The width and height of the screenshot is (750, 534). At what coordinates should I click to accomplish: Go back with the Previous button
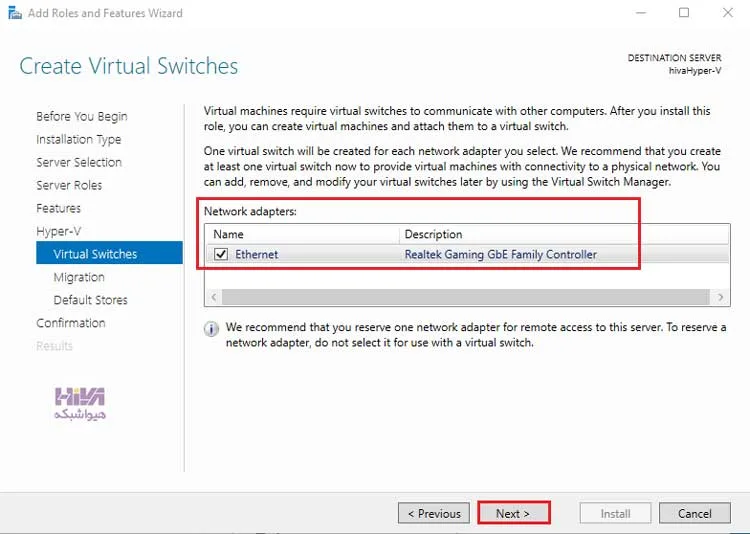(x=434, y=513)
